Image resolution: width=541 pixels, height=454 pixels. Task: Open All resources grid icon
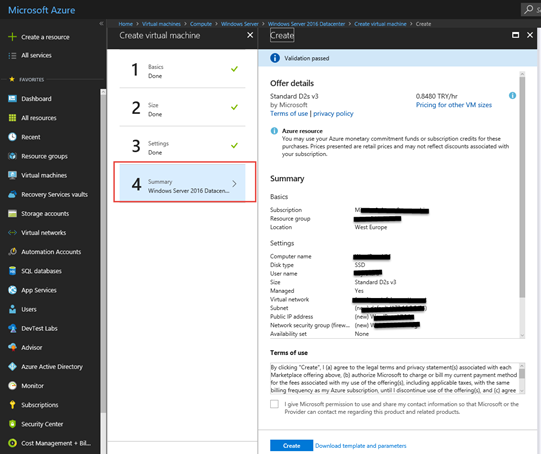(12, 118)
